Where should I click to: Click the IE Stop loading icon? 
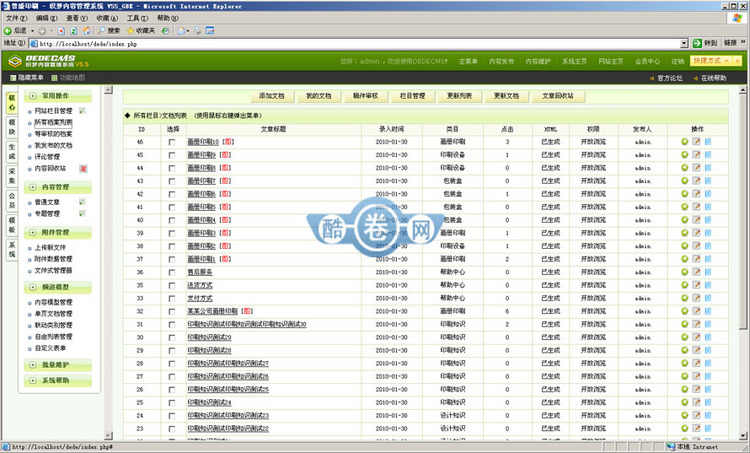(x=61, y=31)
